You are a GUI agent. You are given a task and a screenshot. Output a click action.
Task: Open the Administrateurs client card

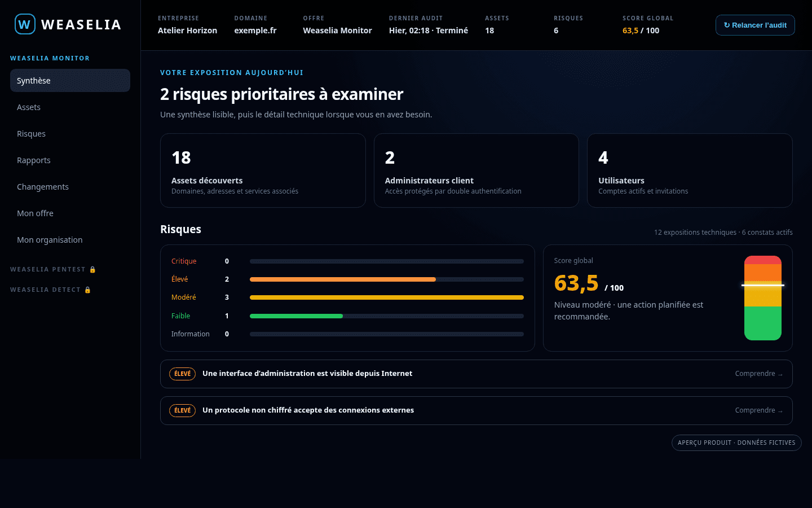coord(476,170)
